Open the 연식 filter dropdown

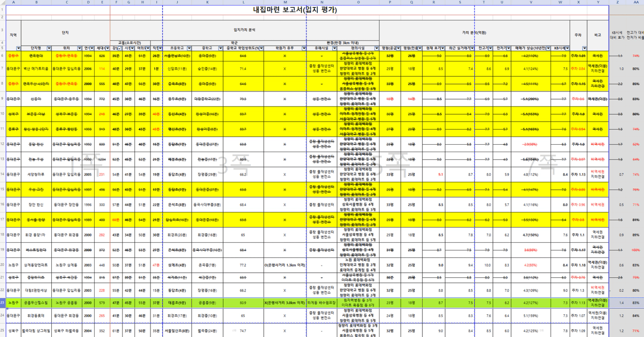(x=92, y=48)
